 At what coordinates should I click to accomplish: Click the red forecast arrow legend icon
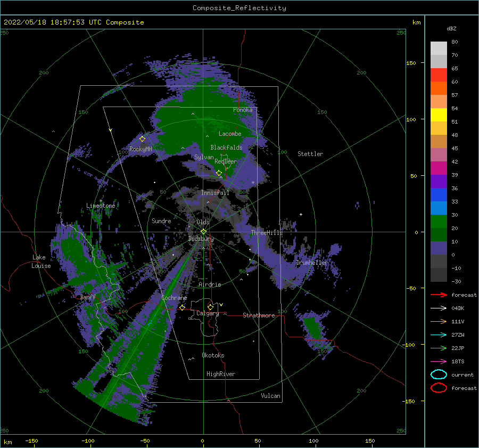439,295
